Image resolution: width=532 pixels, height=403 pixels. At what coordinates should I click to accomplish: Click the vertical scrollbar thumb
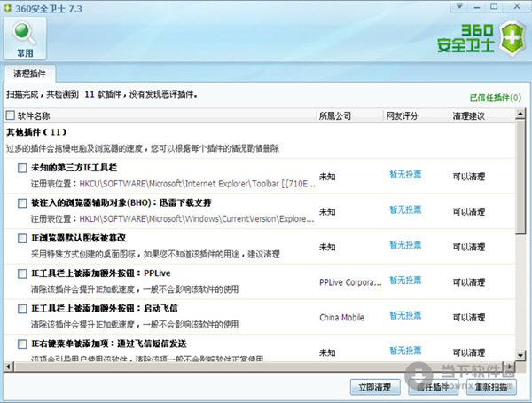(x=520, y=177)
